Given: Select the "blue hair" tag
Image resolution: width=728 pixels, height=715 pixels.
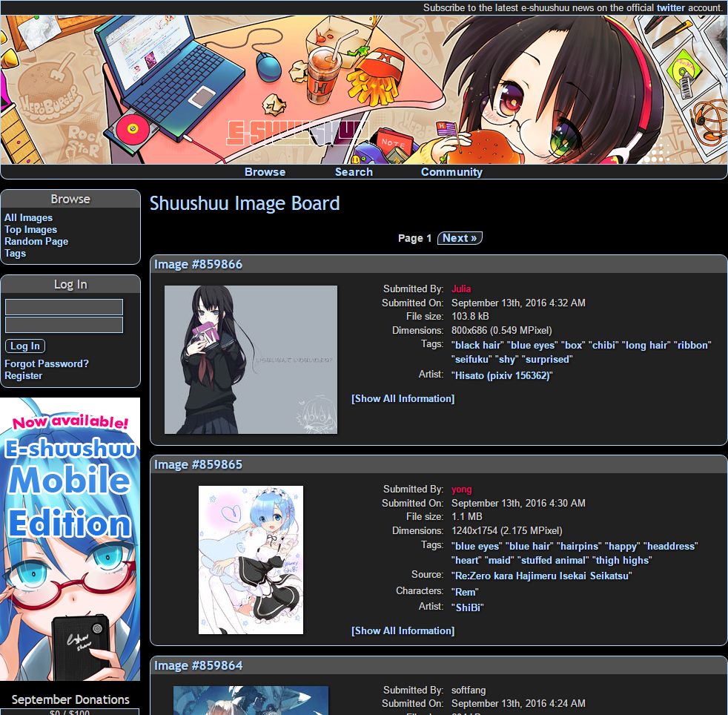Looking at the screenshot, I should (529, 546).
